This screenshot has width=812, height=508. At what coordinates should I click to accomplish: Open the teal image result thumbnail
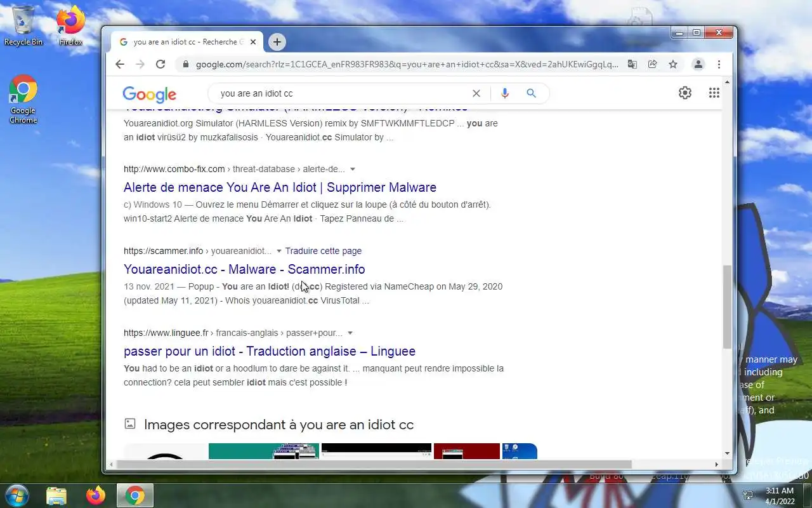pyautogui.click(x=264, y=451)
